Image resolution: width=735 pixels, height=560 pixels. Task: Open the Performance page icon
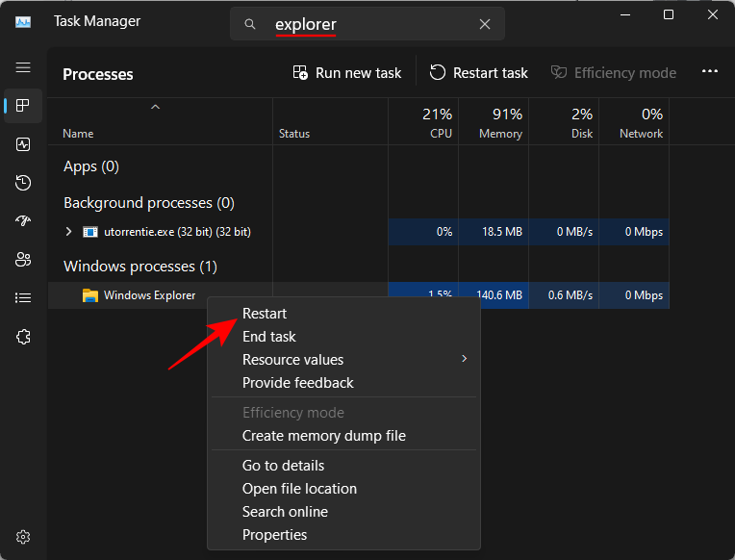pos(23,144)
